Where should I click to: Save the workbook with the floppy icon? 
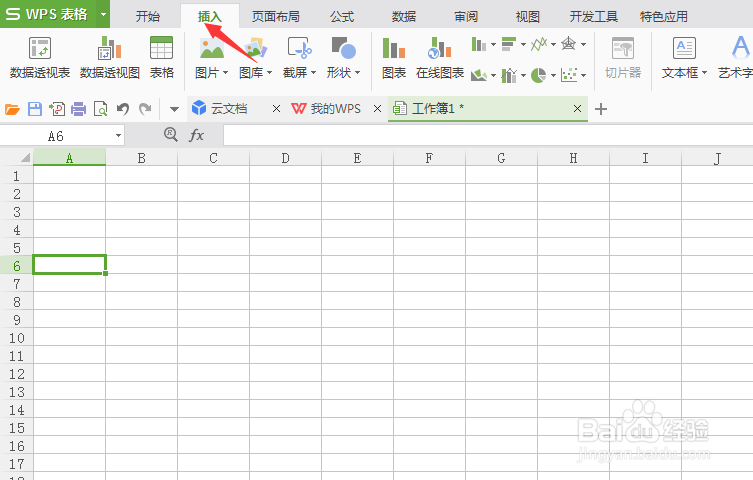click(x=35, y=109)
